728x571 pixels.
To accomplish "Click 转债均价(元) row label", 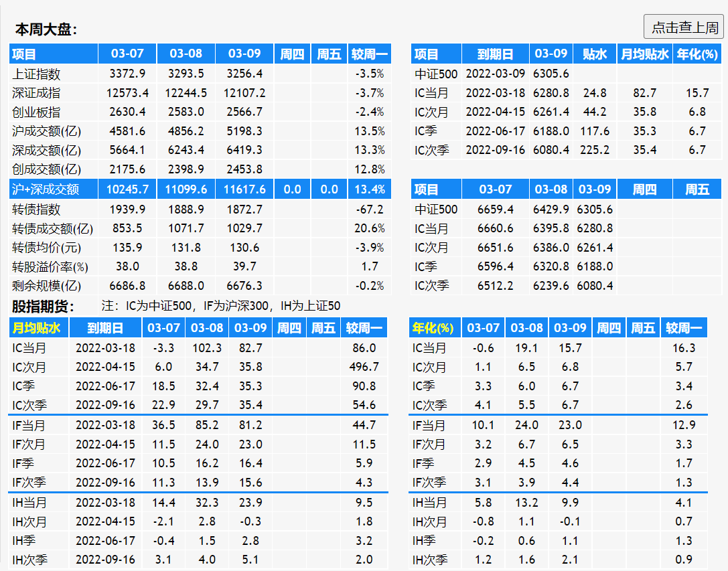I will 46,248.
